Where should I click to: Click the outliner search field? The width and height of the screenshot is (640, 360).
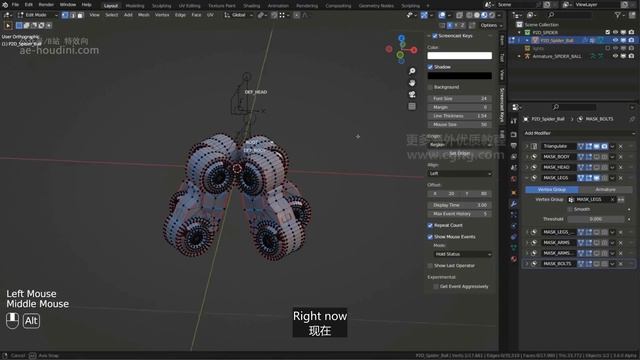click(x=571, y=15)
